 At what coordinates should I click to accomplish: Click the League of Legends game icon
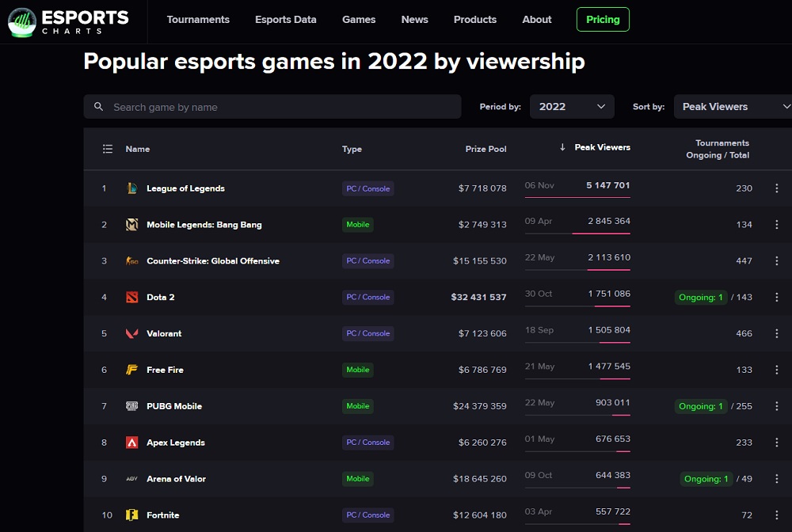pyautogui.click(x=131, y=188)
